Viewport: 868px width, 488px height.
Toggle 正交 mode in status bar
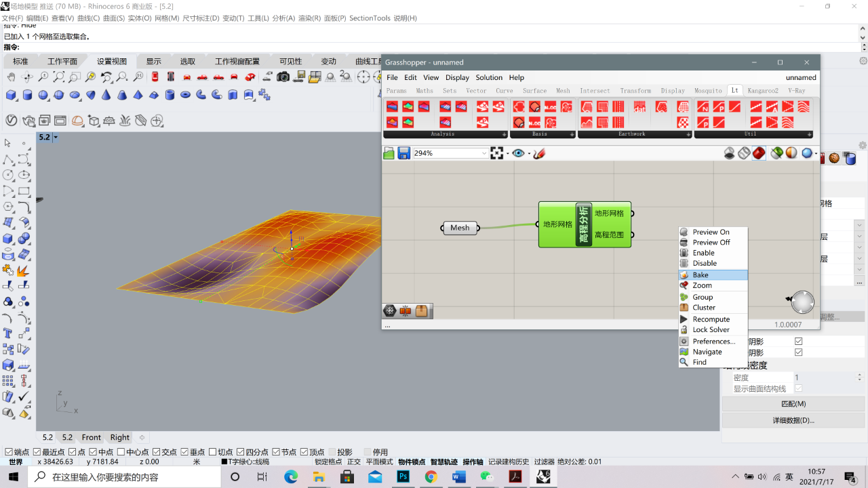pos(354,462)
